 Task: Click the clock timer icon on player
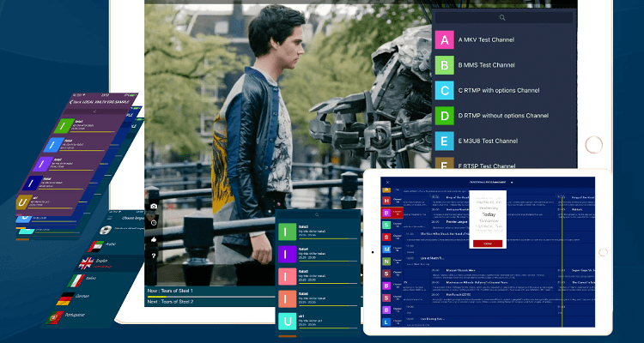[153, 222]
